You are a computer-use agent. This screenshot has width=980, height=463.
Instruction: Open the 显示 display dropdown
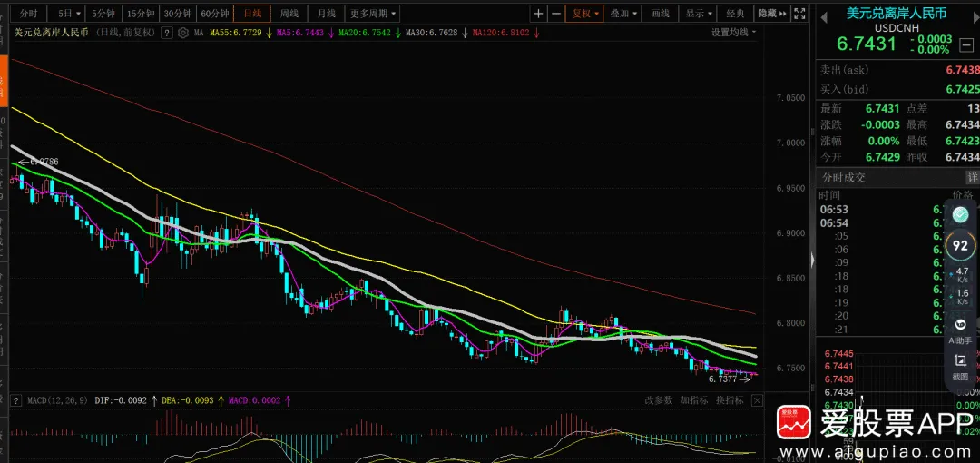click(698, 13)
